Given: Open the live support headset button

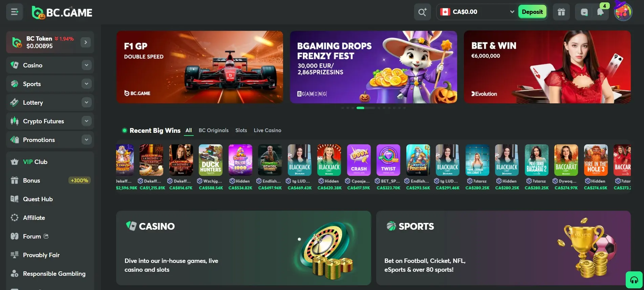Looking at the screenshot, I should pos(634,280).
